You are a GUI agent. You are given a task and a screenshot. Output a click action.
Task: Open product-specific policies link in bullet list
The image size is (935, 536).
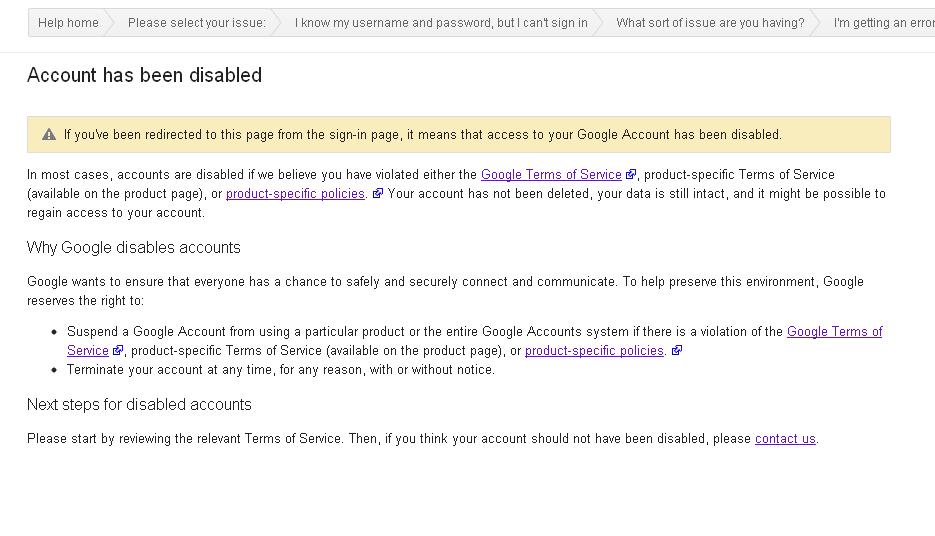click(594, 351)
